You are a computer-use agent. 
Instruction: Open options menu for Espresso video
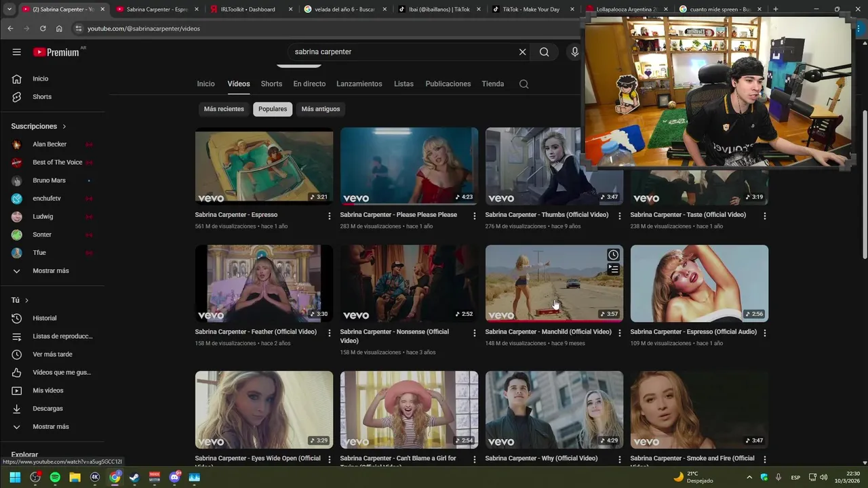330,216
